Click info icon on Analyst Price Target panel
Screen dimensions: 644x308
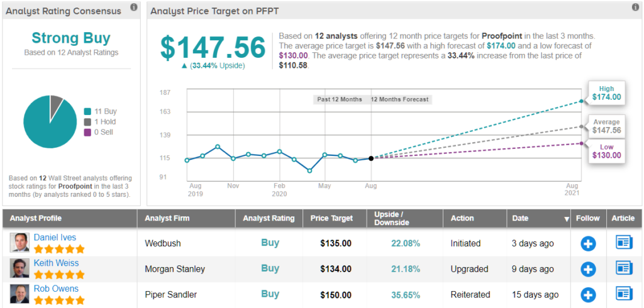click(x=635, y=7)
